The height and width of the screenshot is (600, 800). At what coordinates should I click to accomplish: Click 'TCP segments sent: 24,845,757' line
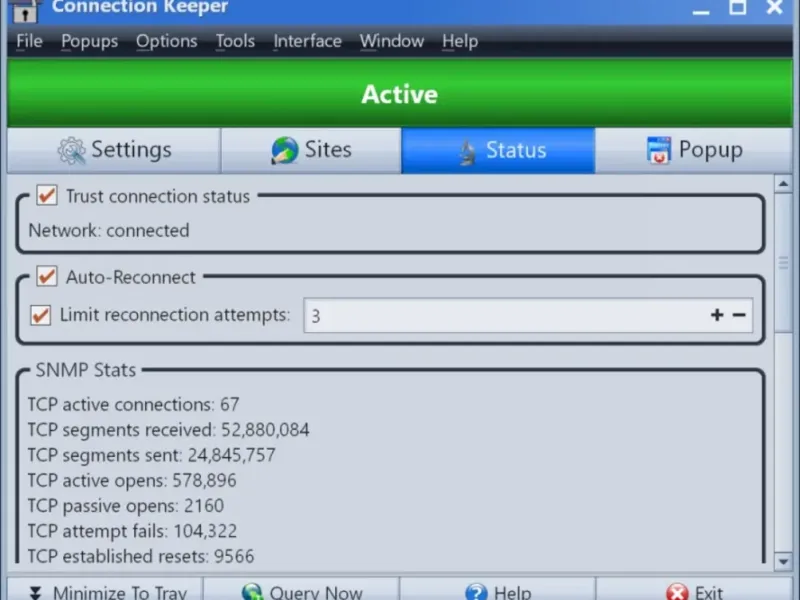pyautogui.click(x=152, y=455)
